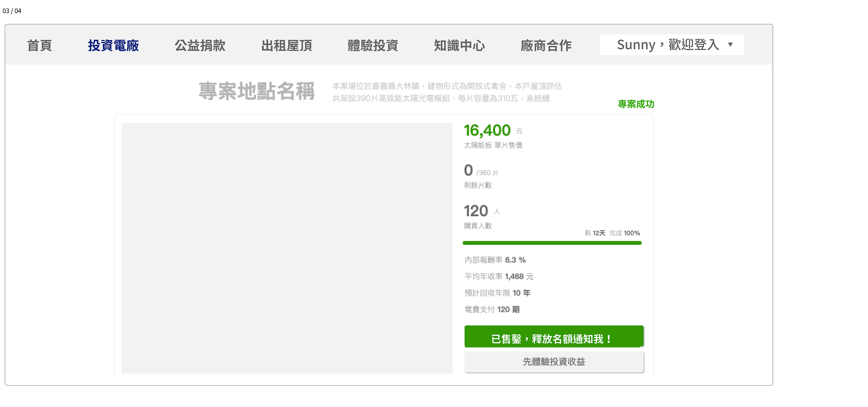Click the 03 / 04 page indicator
The image size is (868, 407).
pos(12,11)
